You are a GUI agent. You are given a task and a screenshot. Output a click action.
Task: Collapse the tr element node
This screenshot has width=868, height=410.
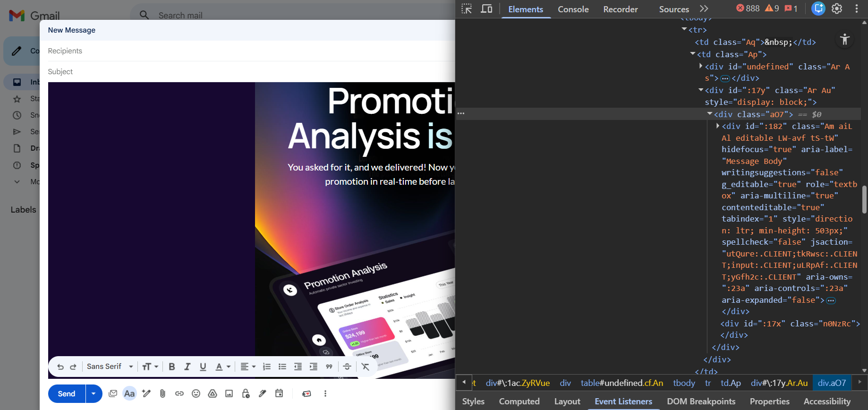coord(684,29)
